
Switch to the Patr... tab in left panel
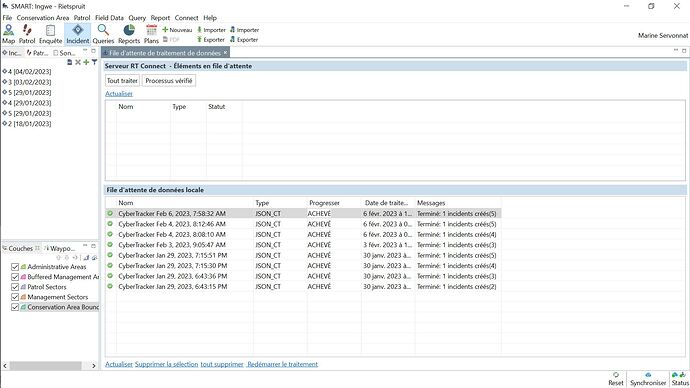37,53
